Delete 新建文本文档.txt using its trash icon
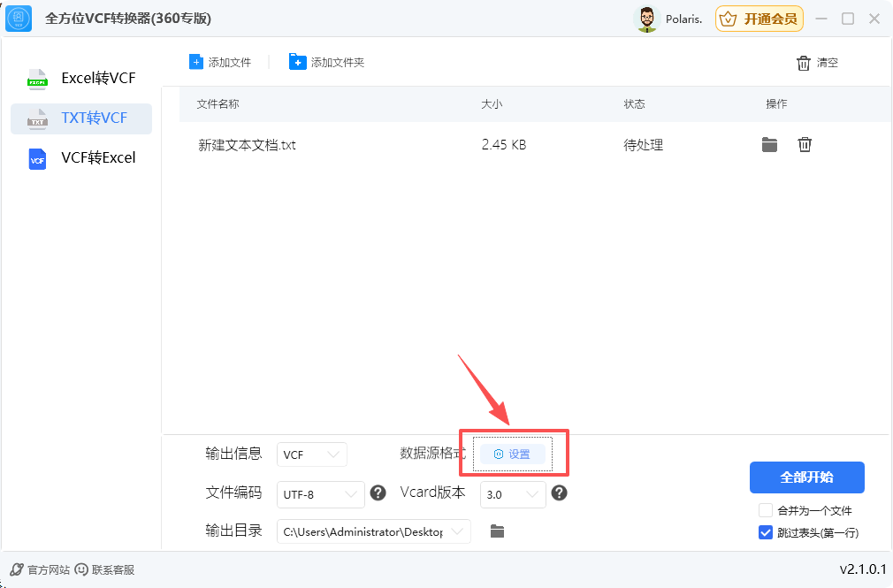This screenshot has width=893, height=588. pyautogui.click(x=805, y=144)
